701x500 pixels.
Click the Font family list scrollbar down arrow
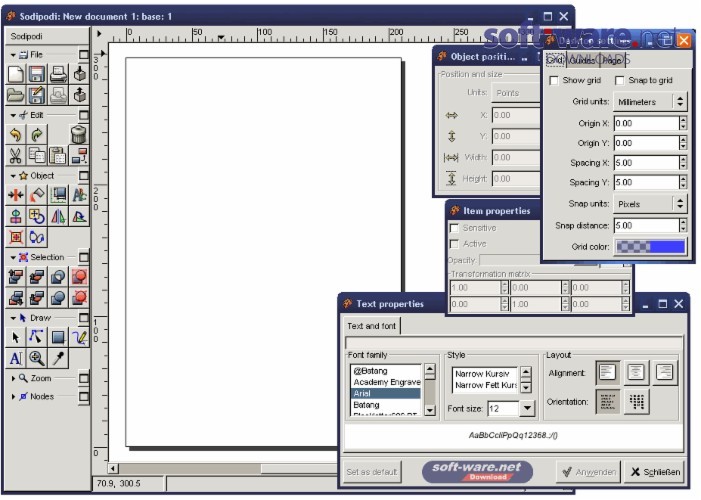[430, 410]
